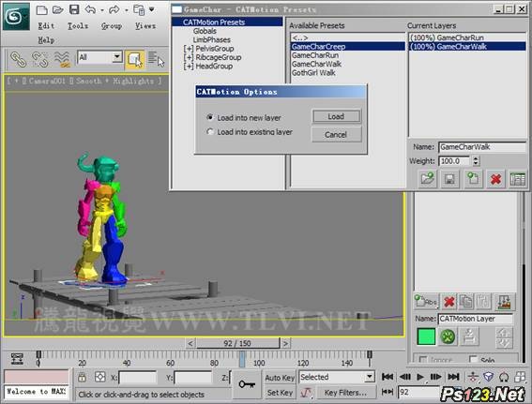Click the Load Preset folder icon

(x=427, y=179)
